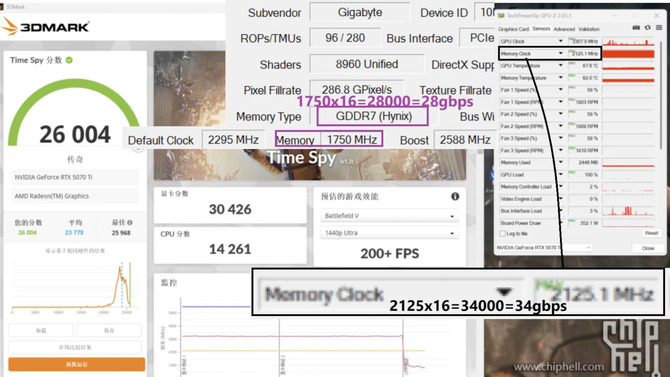
Task: Click the graphics score 30 426
Action: pyautogui.click(x=230, y=209)
